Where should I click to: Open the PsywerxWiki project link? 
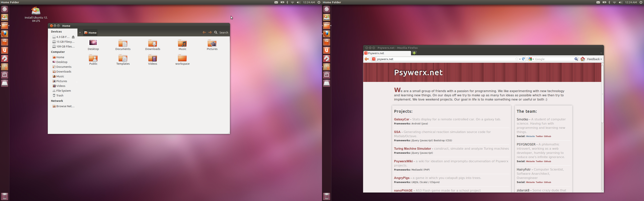tap(403, 161)
